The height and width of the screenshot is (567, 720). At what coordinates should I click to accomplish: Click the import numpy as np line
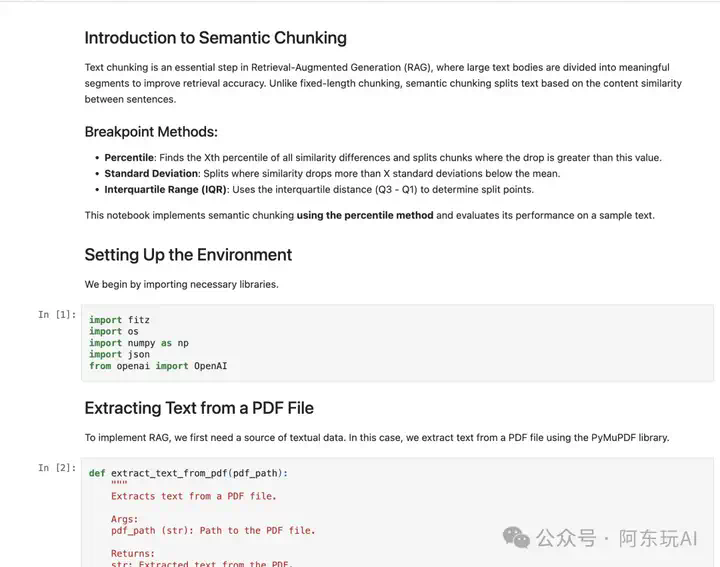coord(139,343)
